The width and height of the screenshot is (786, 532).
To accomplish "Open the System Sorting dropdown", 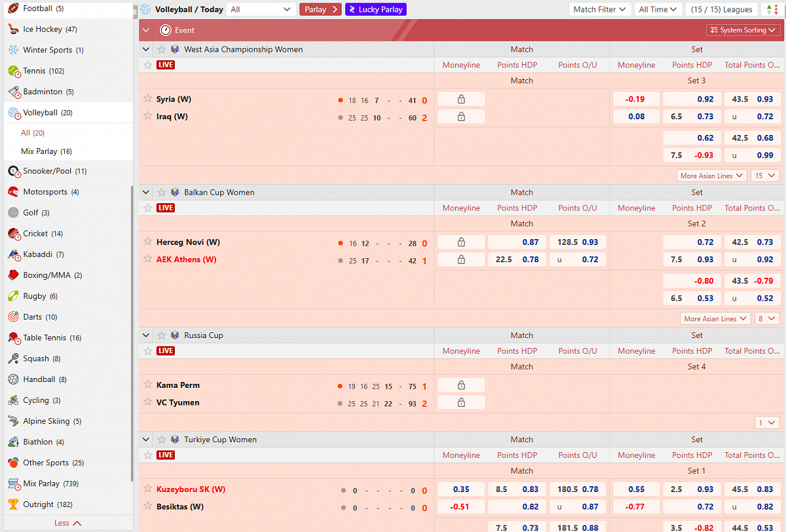I will point(743,30).
